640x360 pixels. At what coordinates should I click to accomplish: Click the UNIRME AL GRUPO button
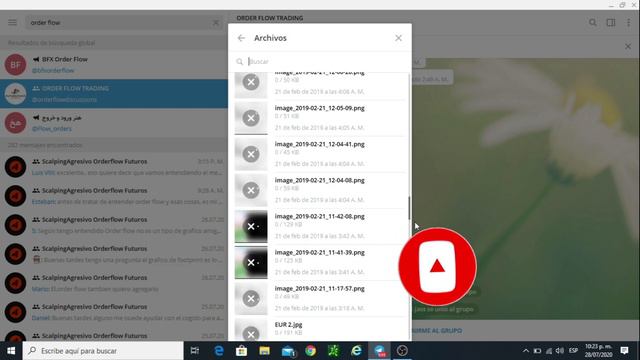click(437, 330)
